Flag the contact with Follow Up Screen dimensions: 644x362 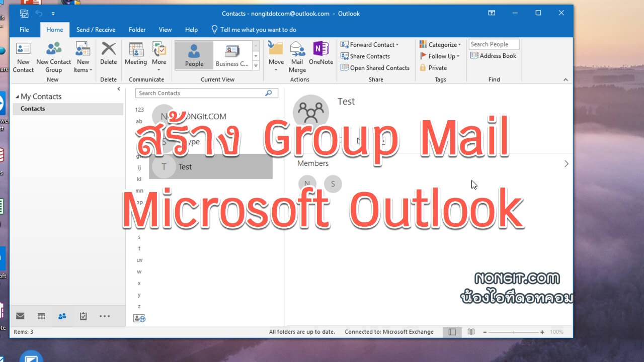tap(440, 56)
